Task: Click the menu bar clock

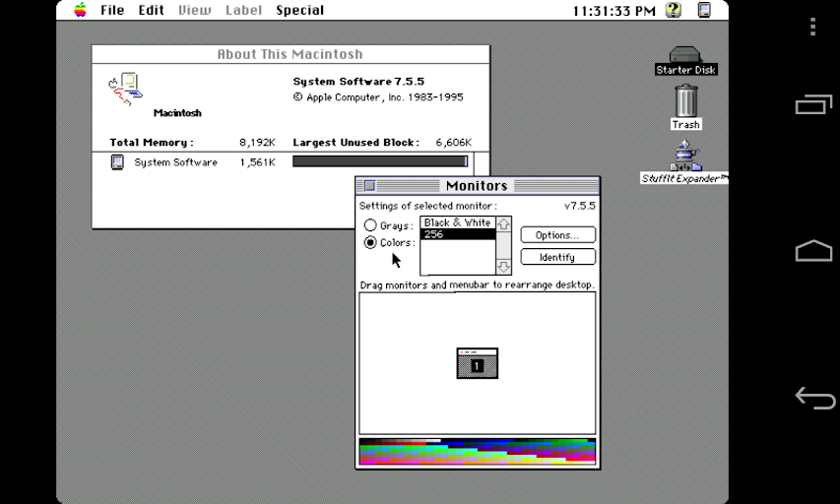Action: coord(614,11)
